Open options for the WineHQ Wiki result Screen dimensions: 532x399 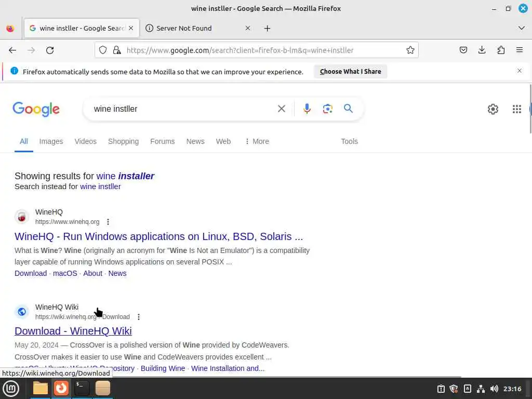[x=138, y=317]
